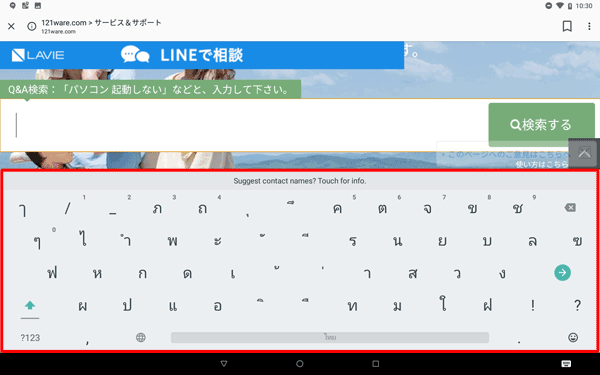Tap the ช key
Viewport: 600px width, 375px height.
click(x=517, y=208)
